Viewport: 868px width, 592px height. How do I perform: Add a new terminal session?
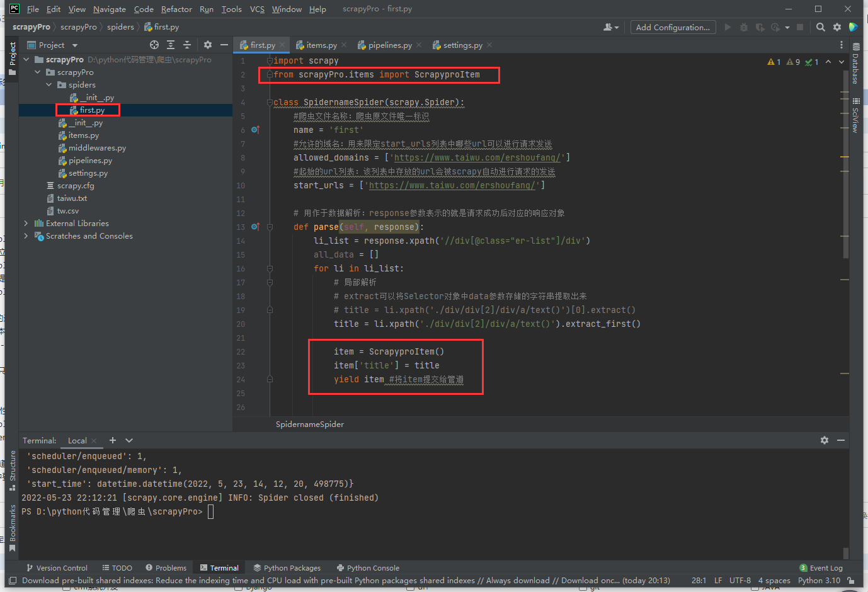pos(113,440)
